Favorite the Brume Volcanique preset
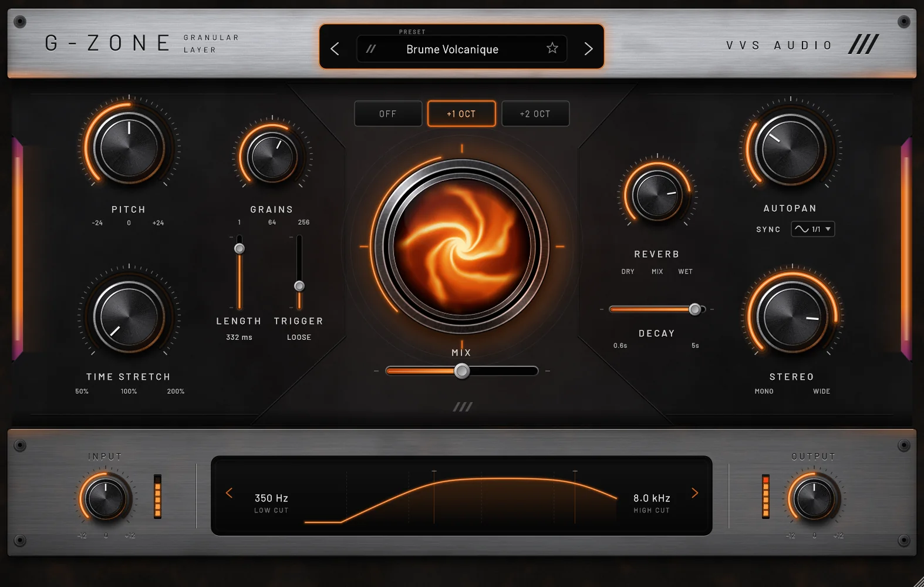This screenshot has height=587, width=924. coord(552,48)
